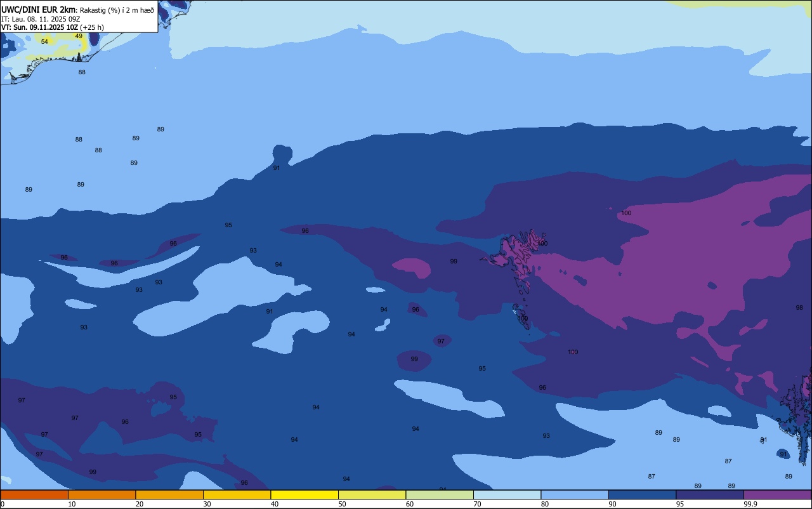
Task: Click the legend scale label '99.9'
Action: click(750, 504)
